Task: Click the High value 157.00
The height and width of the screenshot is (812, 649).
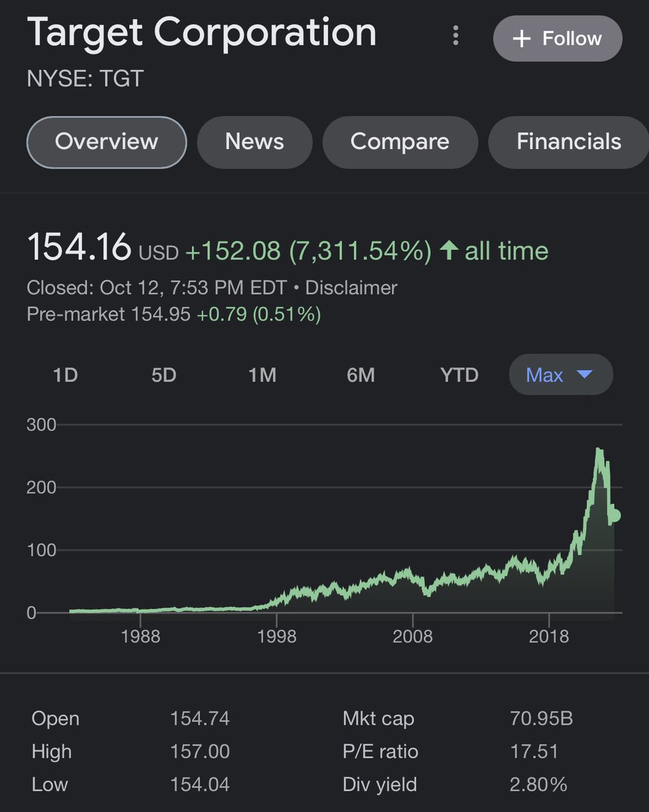Action: (x=200, y=752)
